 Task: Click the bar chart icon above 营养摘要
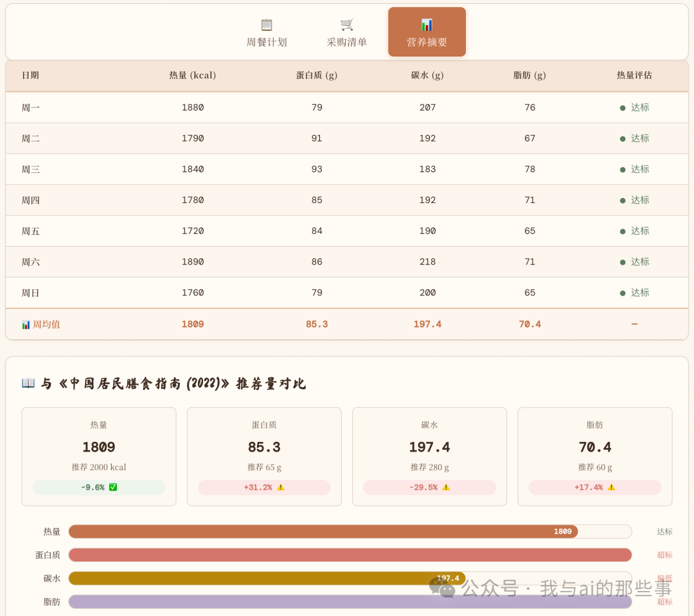[x=427, y=25]
